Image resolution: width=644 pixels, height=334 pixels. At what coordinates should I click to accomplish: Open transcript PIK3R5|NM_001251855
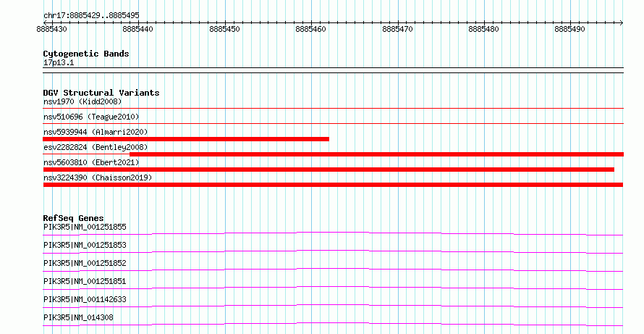[x=85, y=227]
